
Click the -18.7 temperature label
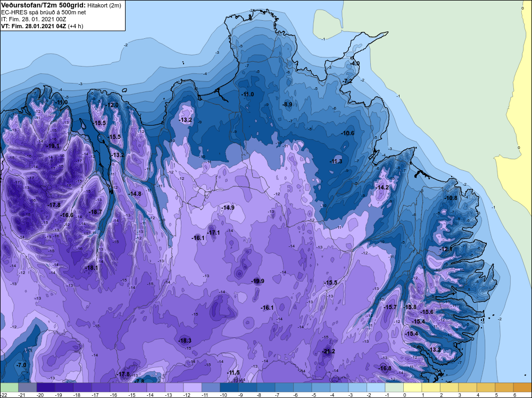point(95,212)
